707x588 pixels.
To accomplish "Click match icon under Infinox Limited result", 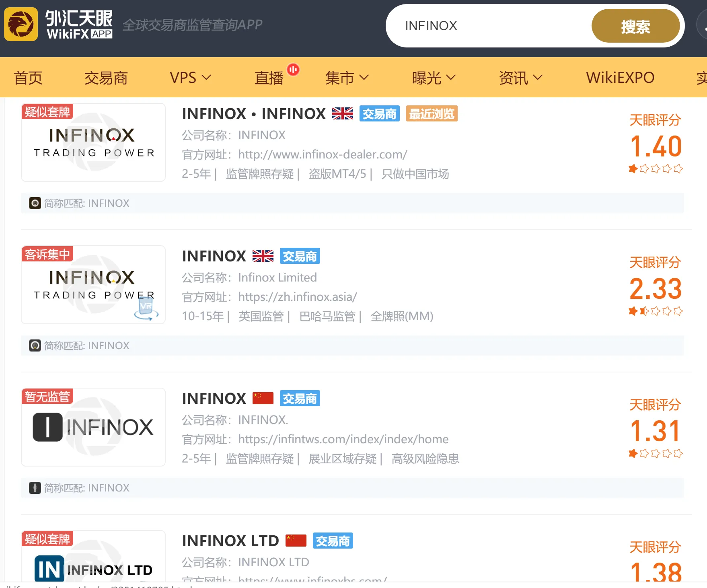I will tap(35, 345).
